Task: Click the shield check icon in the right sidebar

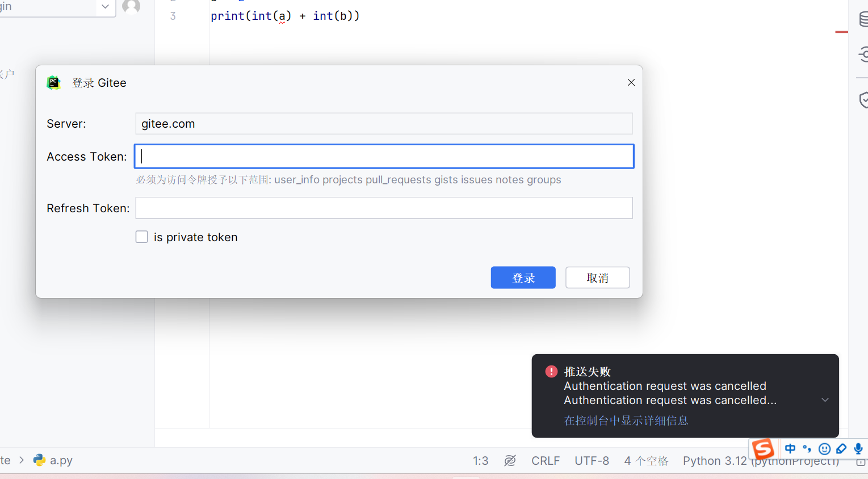Action: coord(863,100)
